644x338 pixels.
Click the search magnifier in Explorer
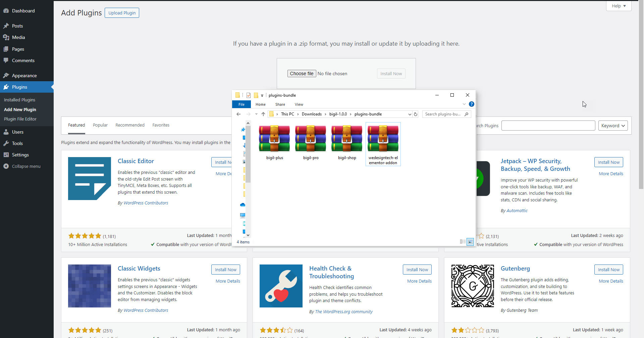point(466,114)
